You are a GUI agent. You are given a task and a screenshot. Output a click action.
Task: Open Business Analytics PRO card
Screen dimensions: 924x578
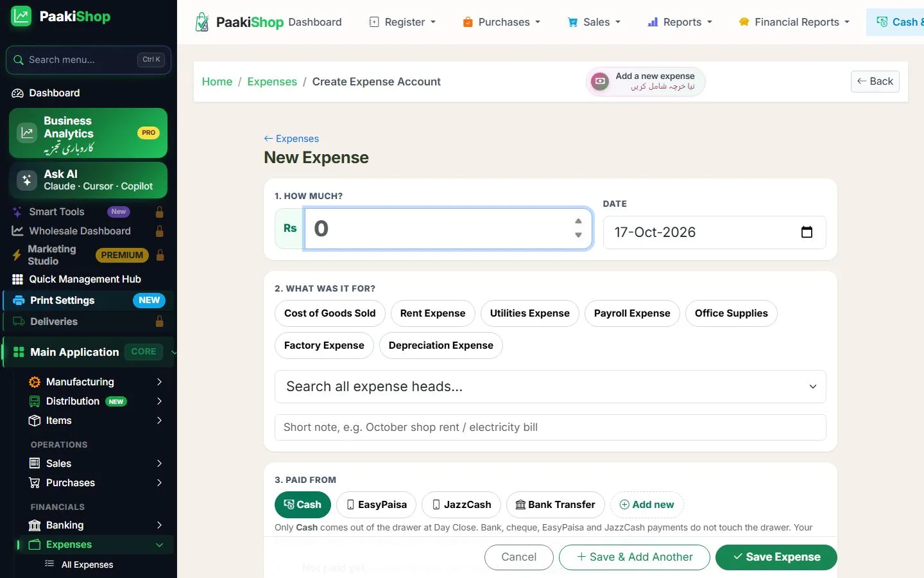(x=89, y=133)
